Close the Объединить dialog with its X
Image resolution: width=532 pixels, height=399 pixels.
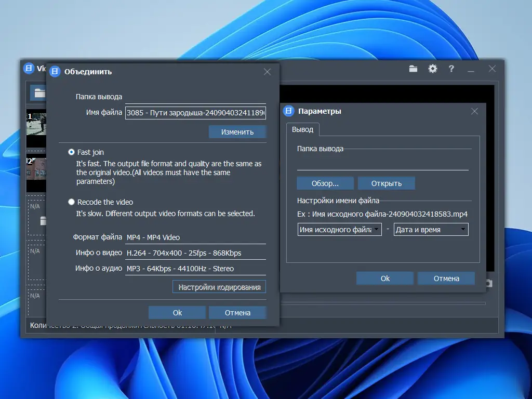click(x=267, y=72)
